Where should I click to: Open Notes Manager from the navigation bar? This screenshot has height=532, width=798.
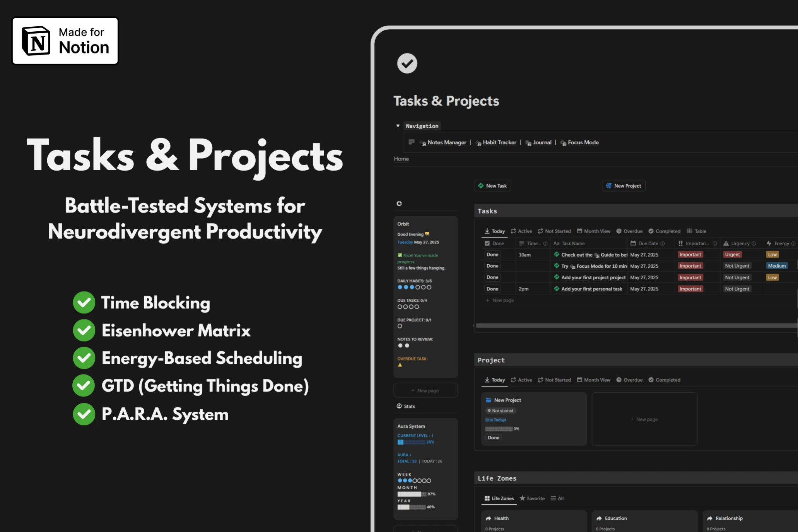[x=447, y=142]
